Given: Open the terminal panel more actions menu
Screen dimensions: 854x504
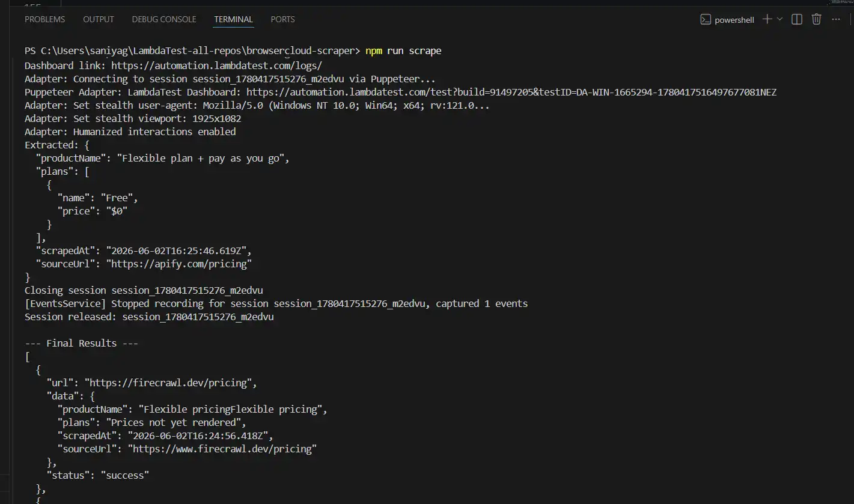Looking at the screenshot, I should tap(836, 19).
